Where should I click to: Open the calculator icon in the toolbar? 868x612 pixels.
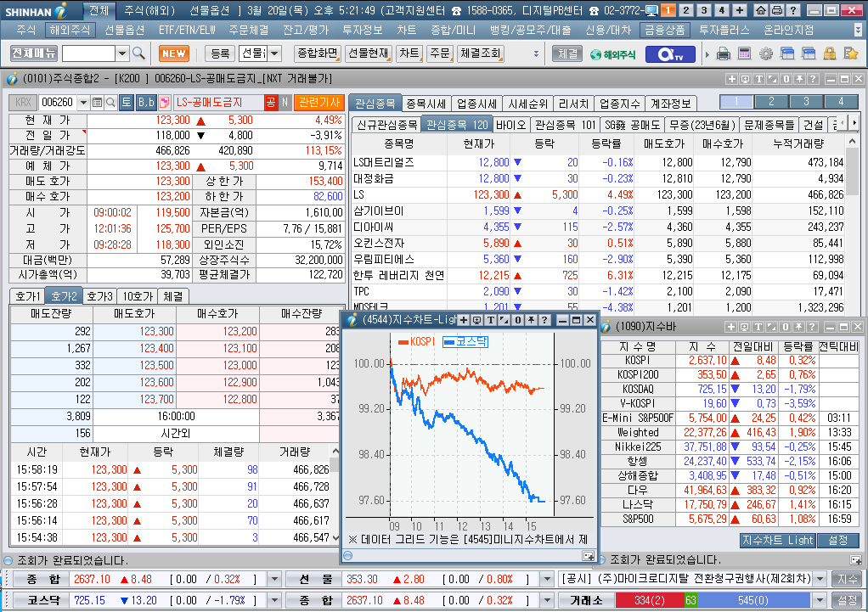pyautogui.click(x=745, y=53)
